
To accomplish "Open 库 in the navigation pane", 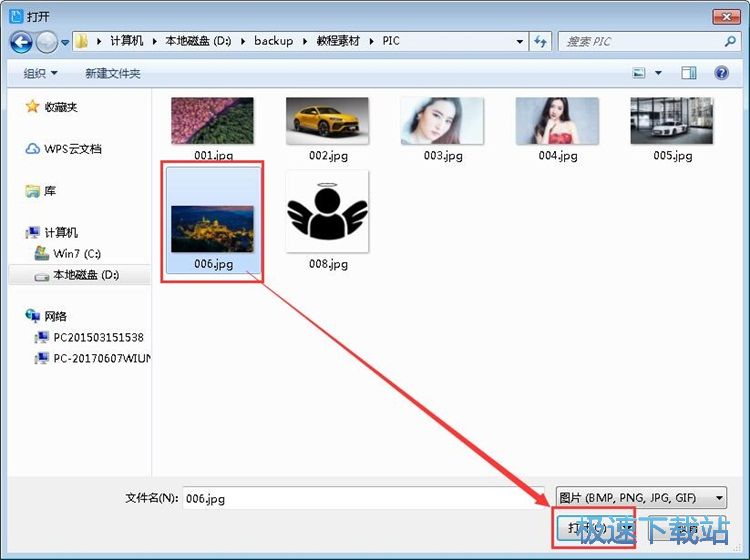I will (50, 191).
